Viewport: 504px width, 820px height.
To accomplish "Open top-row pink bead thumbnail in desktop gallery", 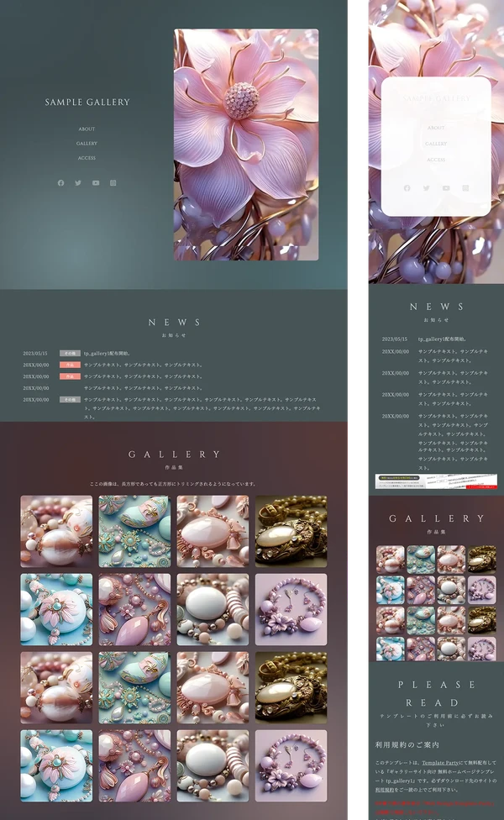I will 56,531.
